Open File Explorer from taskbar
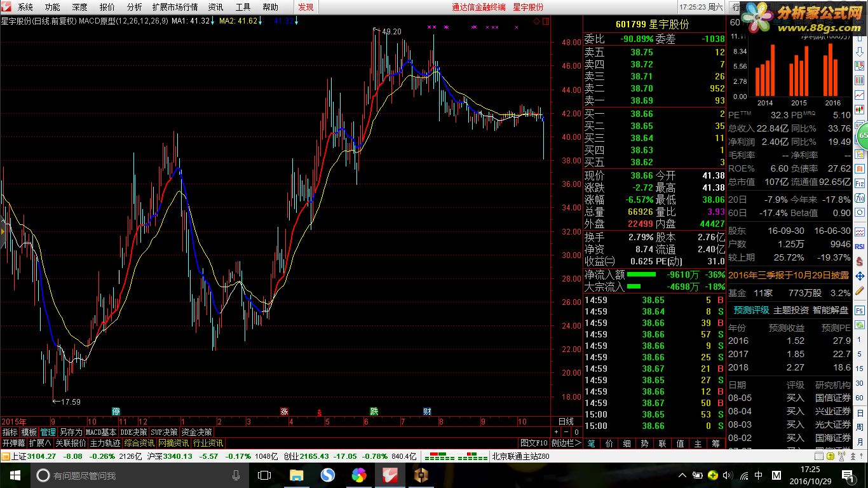 pyautogui.click(x=296, y=475)
